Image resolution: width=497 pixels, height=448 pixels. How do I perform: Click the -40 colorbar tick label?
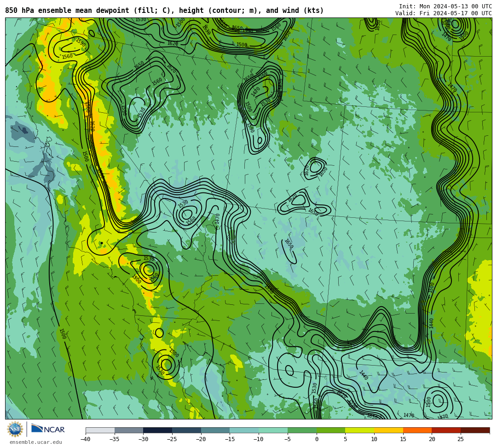click(85, 439)
